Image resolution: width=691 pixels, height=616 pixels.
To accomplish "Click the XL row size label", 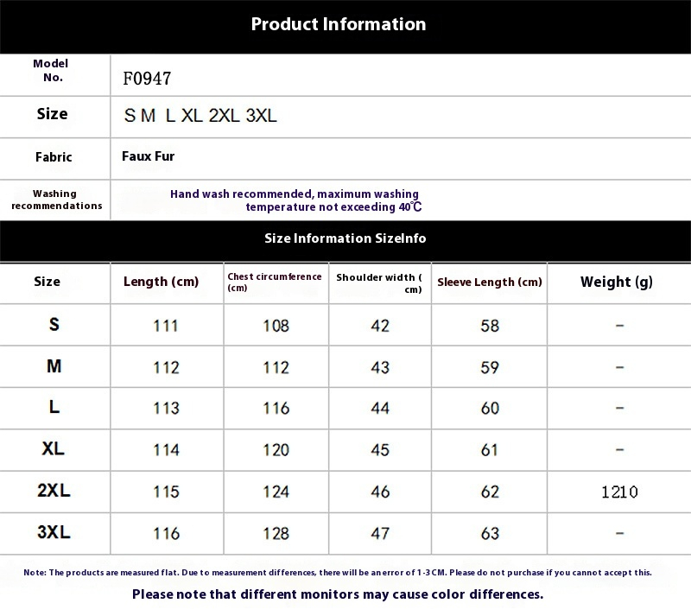I will click(x=54, y=449).
